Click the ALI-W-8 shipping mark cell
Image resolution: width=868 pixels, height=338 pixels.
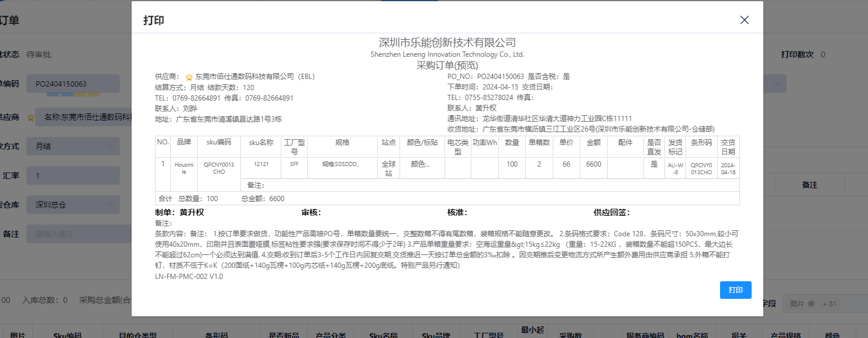click(675, 168)
